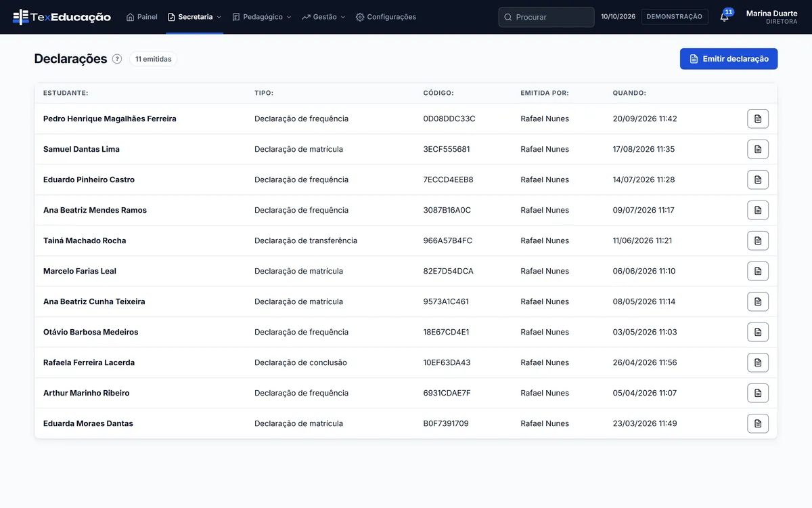Click Declaração de conclusão type cell
This screenshot has width=812, height=508.
[300, 362]
